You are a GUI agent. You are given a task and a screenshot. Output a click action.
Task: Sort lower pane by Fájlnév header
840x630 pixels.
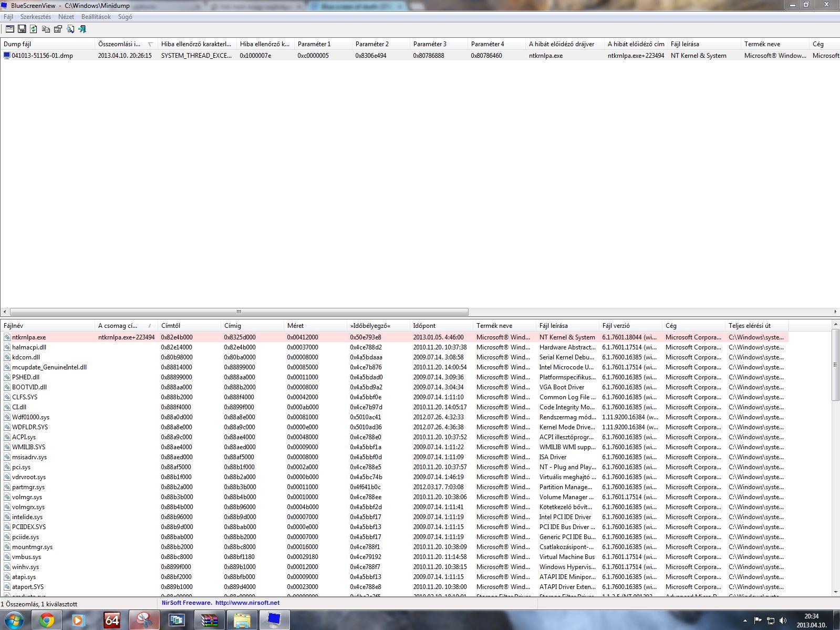point(47,326)
